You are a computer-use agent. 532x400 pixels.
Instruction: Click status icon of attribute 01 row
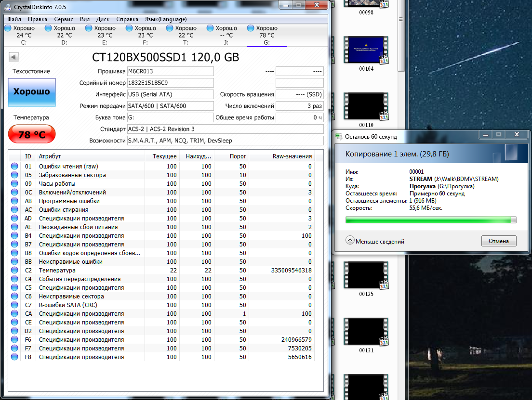click(14, 166)
